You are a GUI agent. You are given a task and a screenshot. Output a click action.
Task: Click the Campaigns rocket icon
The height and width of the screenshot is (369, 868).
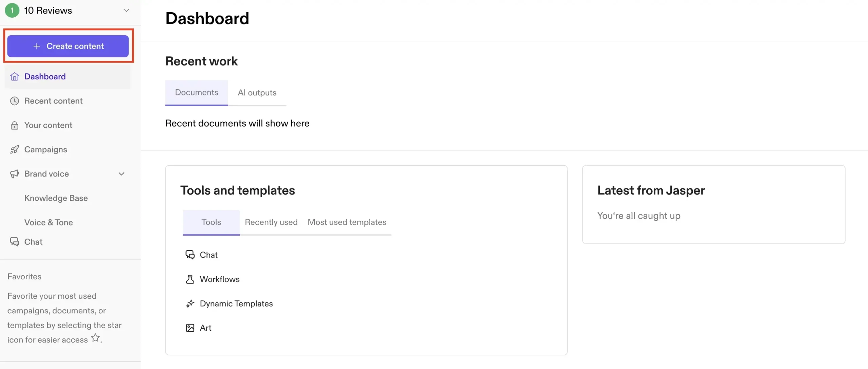pos(14,149)
